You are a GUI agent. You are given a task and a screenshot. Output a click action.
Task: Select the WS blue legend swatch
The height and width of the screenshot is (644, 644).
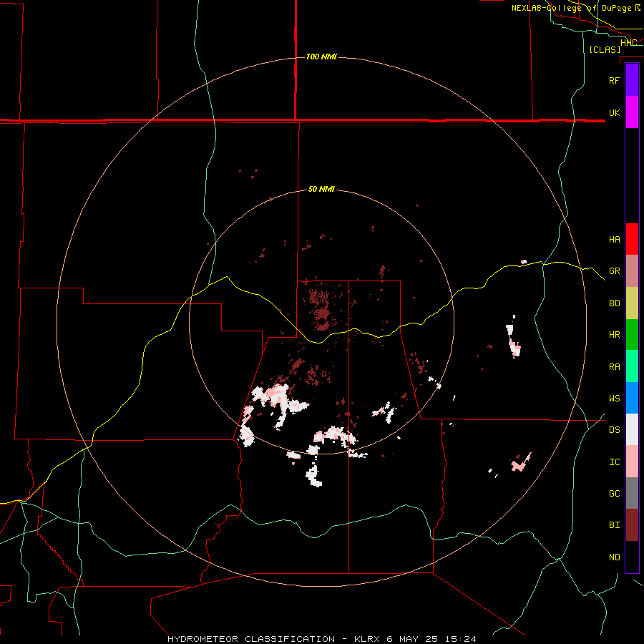click(x=632, y=398)
